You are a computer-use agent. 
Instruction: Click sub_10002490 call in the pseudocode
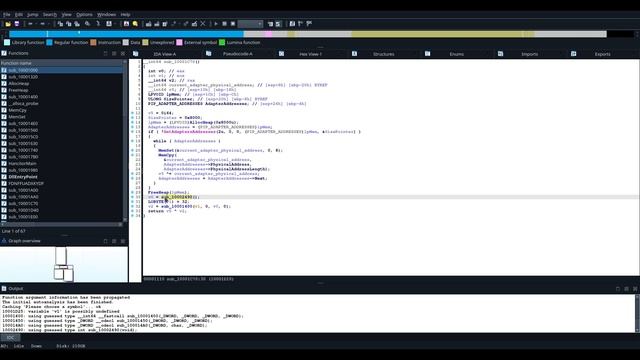pos(176,197)
